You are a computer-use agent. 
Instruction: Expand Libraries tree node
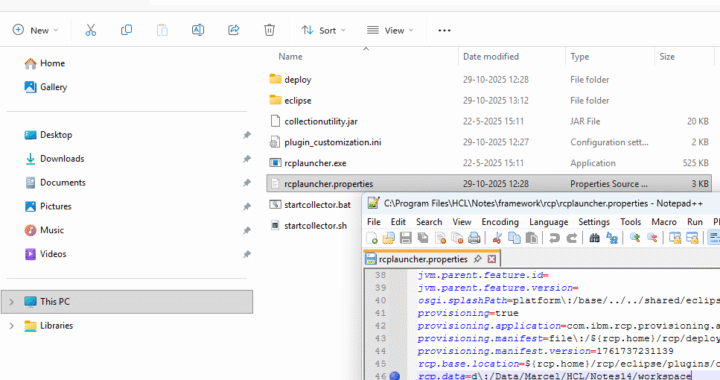click(x=11, y=325)
